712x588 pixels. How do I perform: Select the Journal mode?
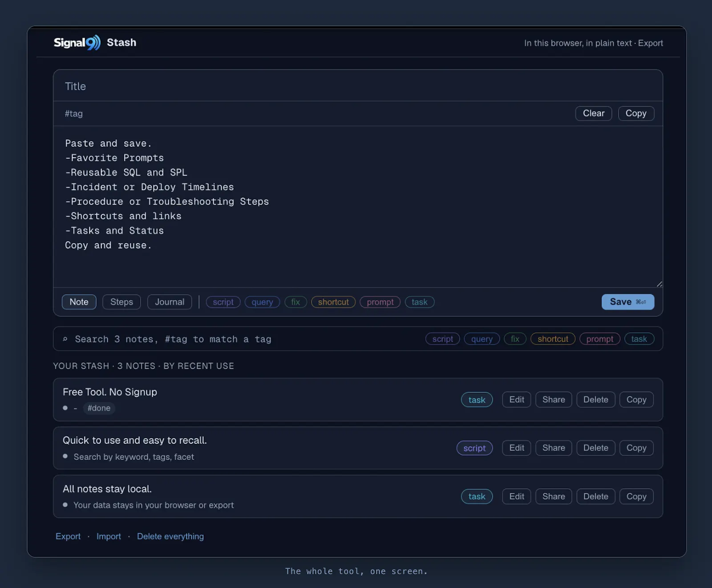point(170,302)
